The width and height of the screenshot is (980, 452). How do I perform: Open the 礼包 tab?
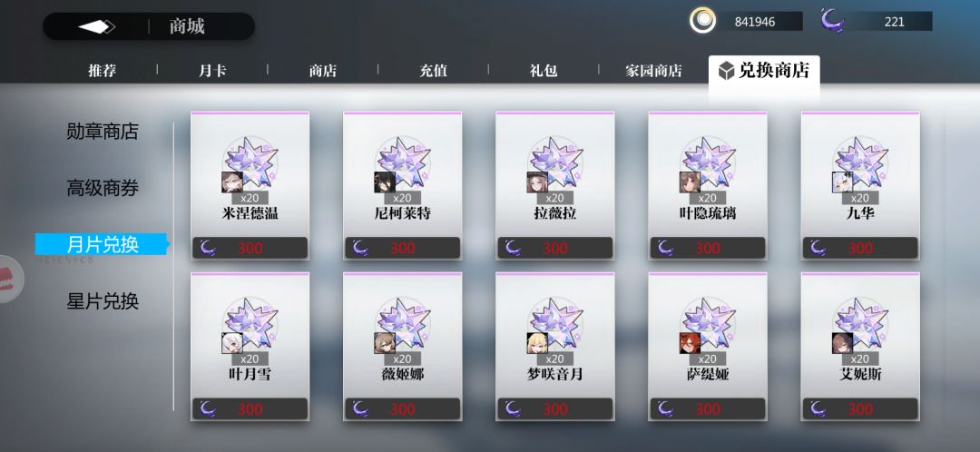(x=544, y=70)
